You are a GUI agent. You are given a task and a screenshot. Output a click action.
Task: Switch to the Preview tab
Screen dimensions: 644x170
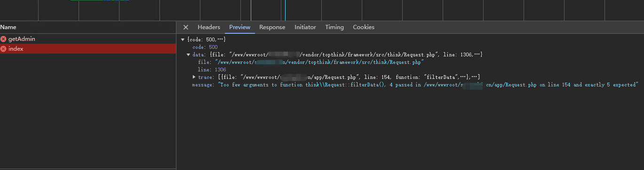pos(240,27)
